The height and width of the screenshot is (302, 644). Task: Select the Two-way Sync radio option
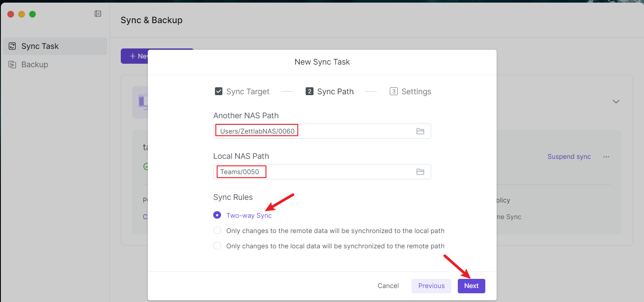217,215
